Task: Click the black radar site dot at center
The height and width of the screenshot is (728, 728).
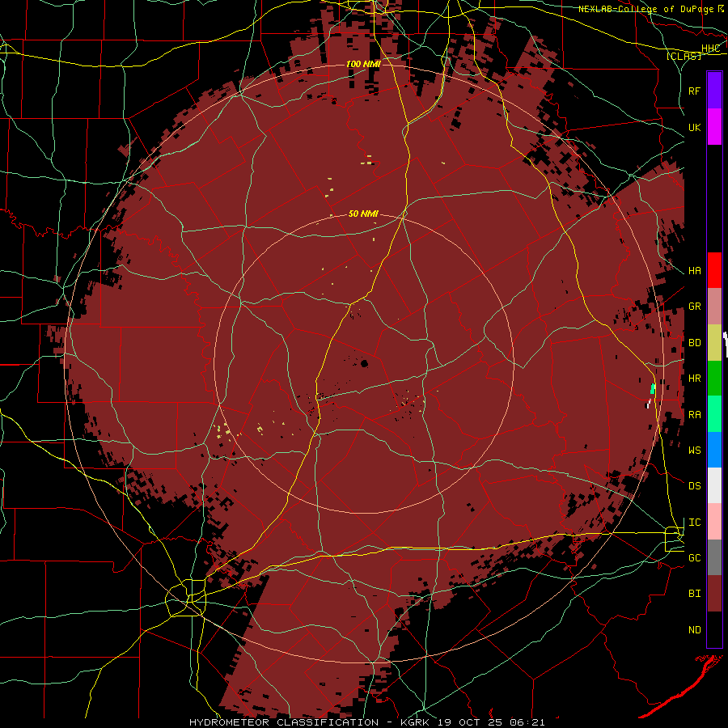Action: [x=365, y=363]
